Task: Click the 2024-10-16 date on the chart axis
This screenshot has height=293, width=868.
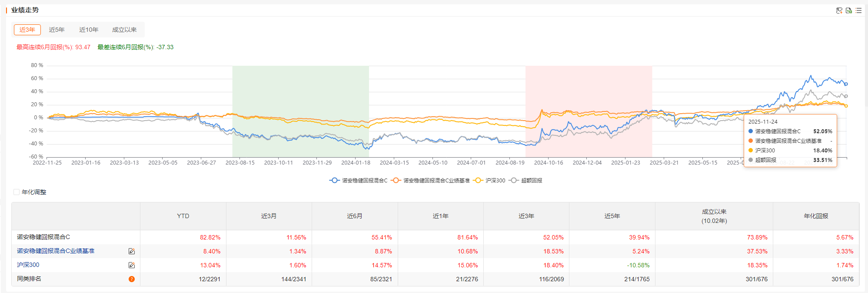Action: (x=549, y=163)
